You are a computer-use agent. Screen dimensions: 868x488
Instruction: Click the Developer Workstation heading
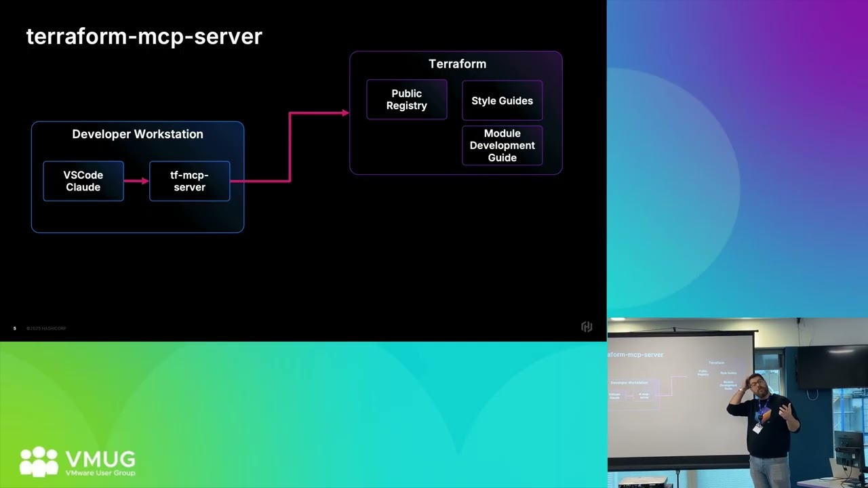point(138,134)
